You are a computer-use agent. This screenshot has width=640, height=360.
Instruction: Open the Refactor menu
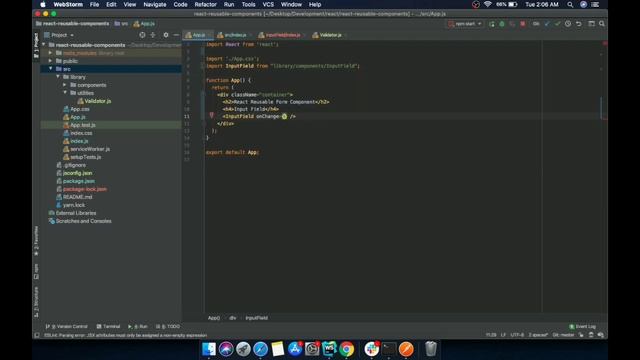205,4
